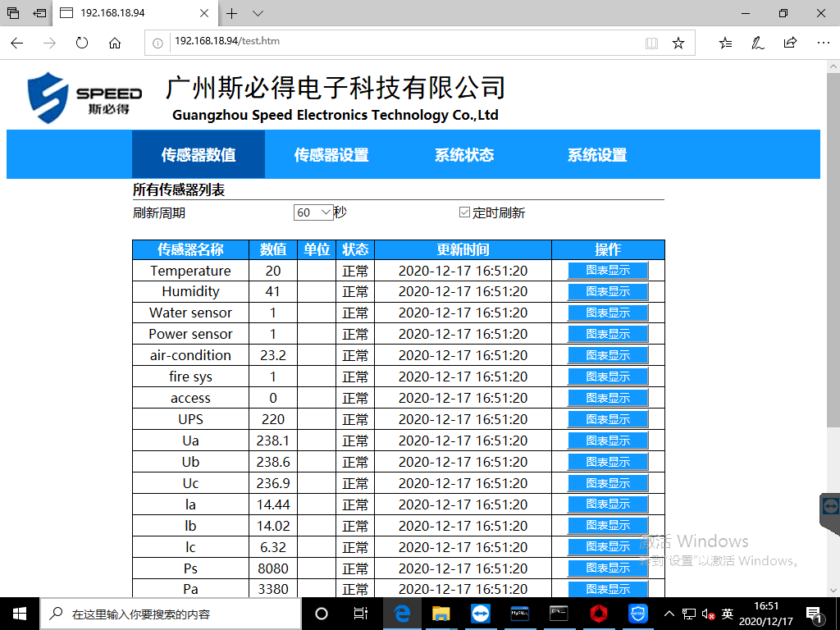
Task: Click the TeamViewer side panel tab icon
Action: pyautogui.click(x=830, y=505)
